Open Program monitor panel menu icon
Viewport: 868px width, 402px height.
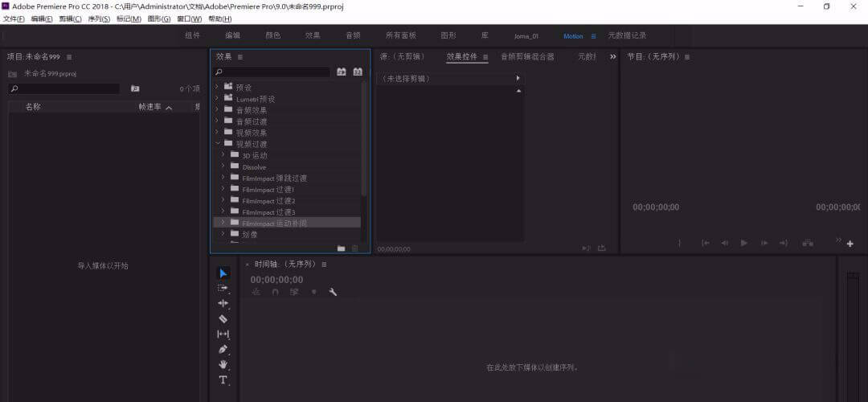[687, 57]
